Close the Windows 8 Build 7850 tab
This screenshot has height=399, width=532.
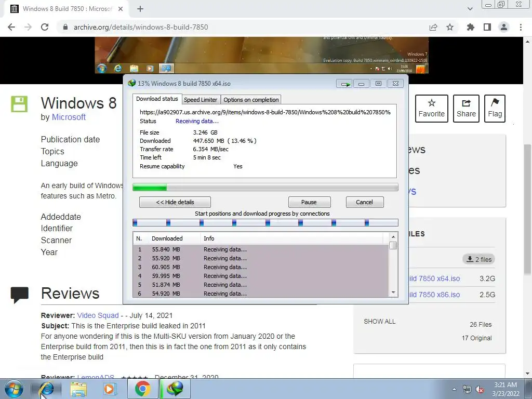pos(121,9)
